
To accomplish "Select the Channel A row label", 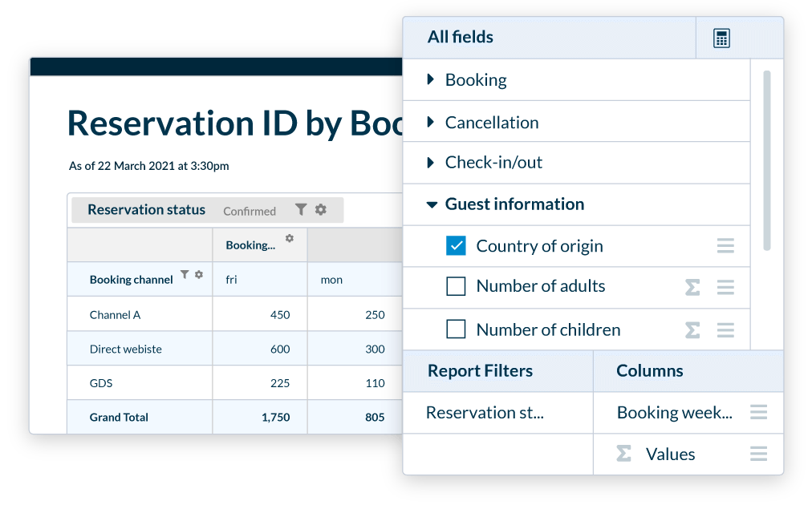I will pos(115,315).
